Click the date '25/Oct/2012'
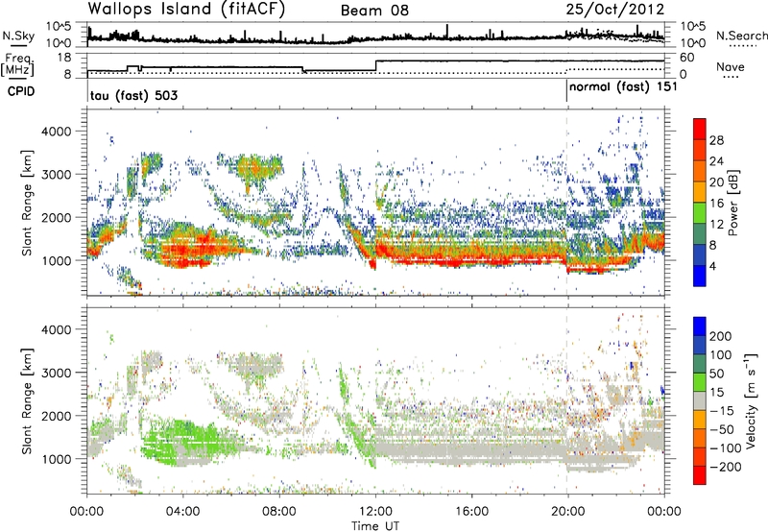The image size is (768, 532). pyautogui.click(x=615, y=10)
